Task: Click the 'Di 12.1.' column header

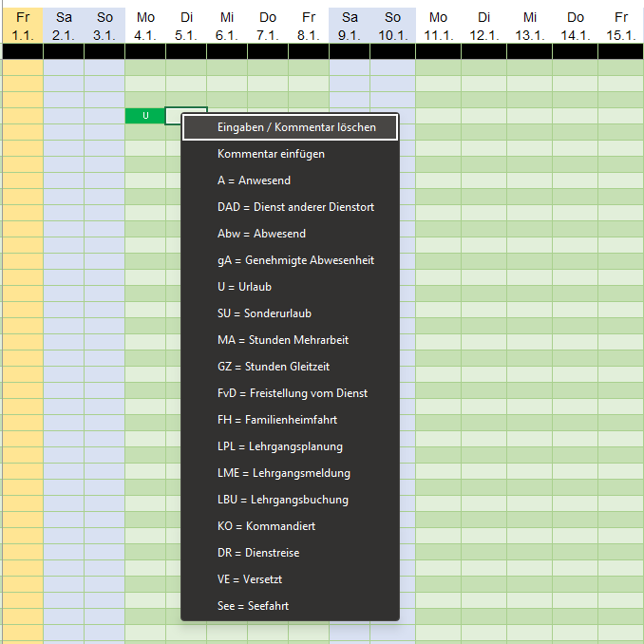Action: 483,26
